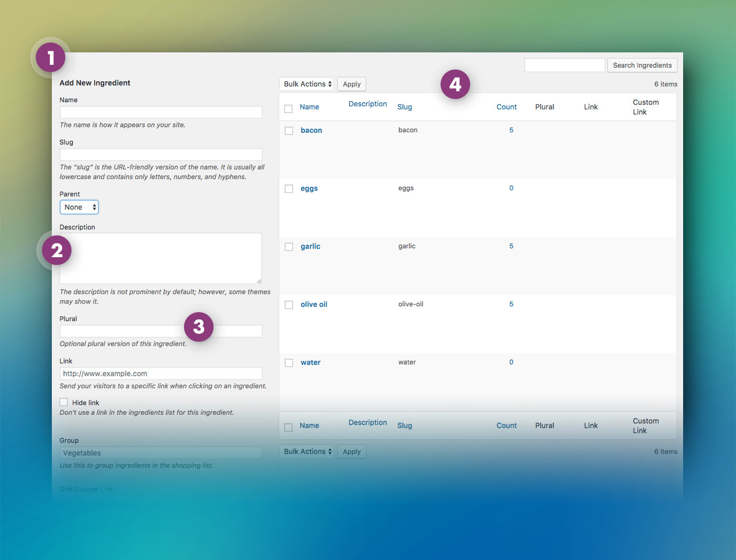Sort by Count in top header
This screenshot has height=560, width=736.
[506, 107]
